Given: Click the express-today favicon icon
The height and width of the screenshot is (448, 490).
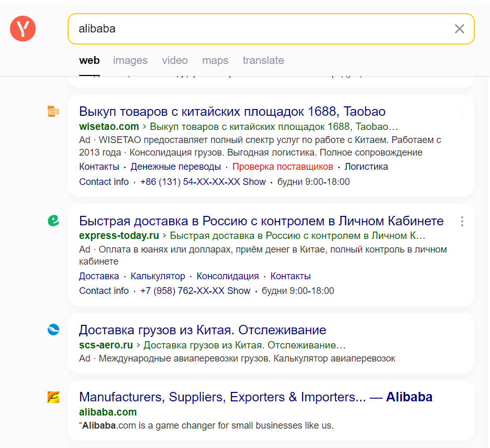Looking at the screenshot, I should tap(53, 221).
